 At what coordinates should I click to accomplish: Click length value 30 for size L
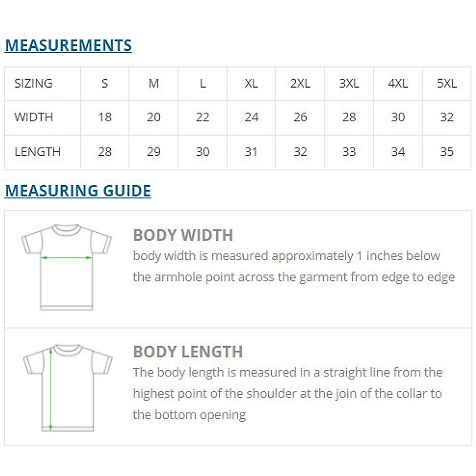[202, 152]
